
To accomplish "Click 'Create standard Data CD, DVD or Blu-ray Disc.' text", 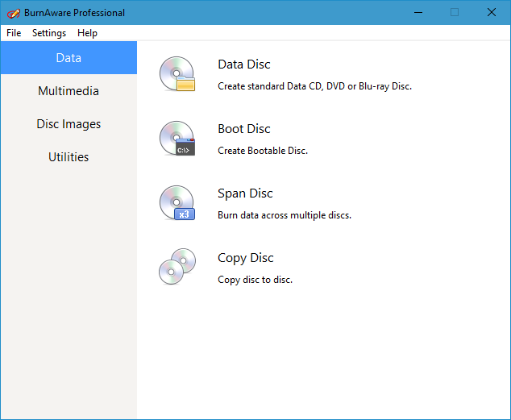I will click(315, 86).
